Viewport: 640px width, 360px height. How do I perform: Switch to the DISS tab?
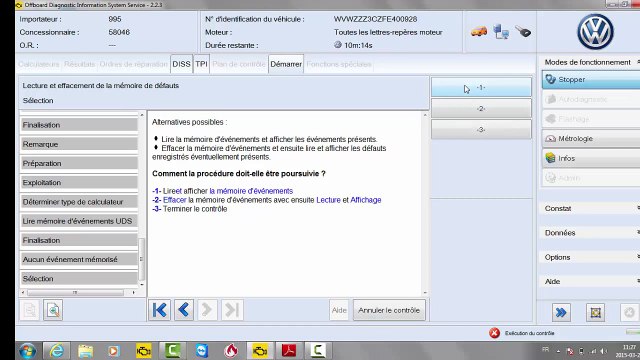(181, 64)
